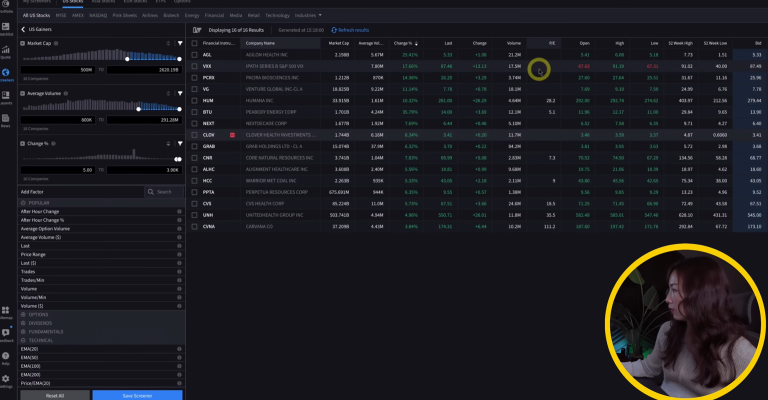Check the select-all checkbox in table header
The image size is (768, 400).
(x=194, y=44)
